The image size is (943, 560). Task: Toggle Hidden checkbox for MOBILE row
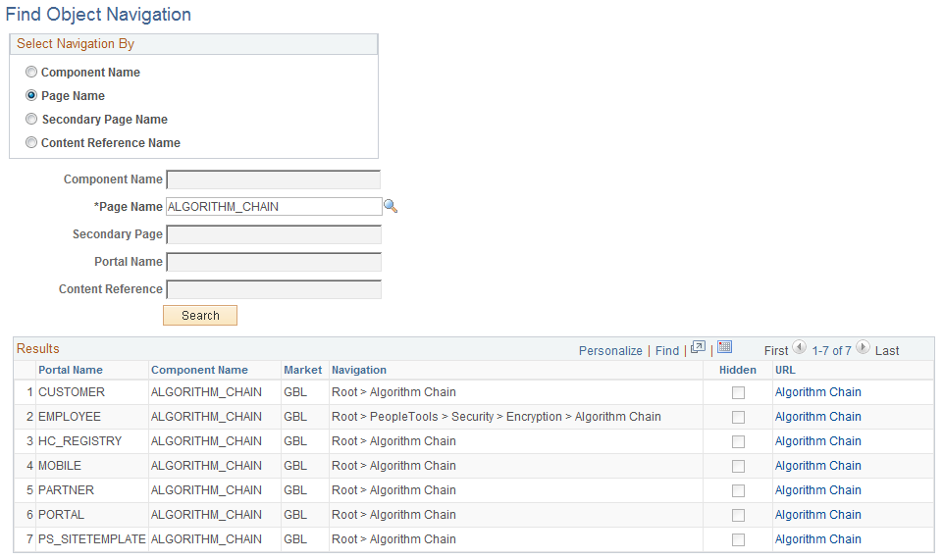coord(738,467)
